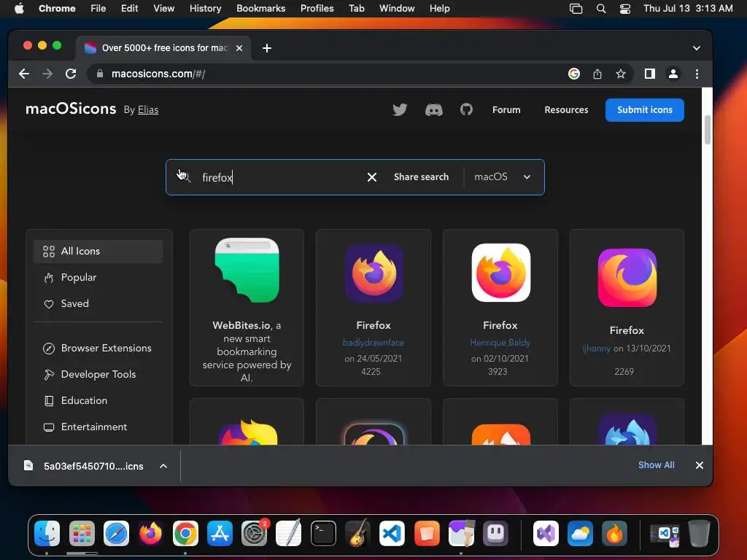Screen dimensions: 747x560
Task: Click Show All downloads
Action: tap(656, 464)
